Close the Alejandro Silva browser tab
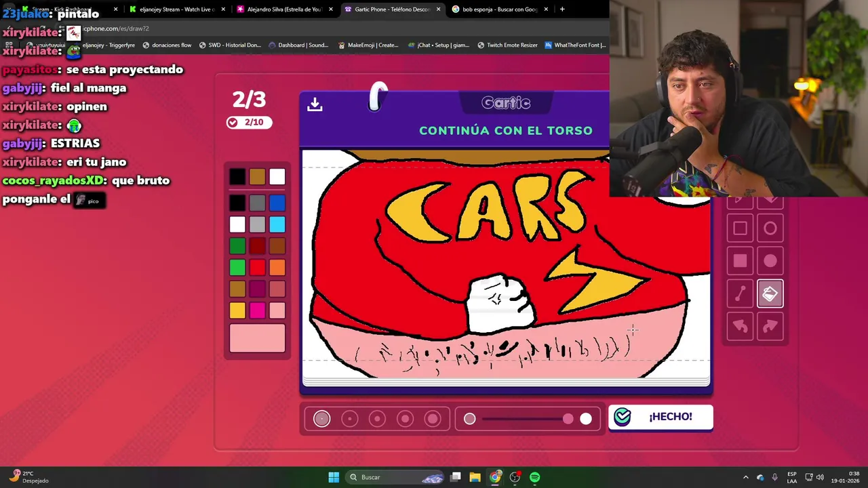Image resolution: width=868 pixels, height=488 pixels. point(331,9)
